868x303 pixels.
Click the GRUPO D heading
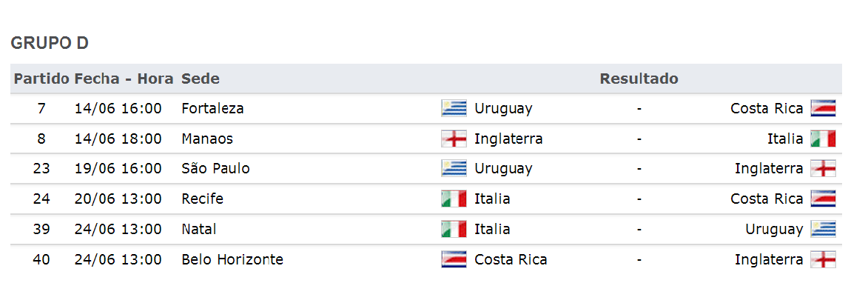(50, 43)
